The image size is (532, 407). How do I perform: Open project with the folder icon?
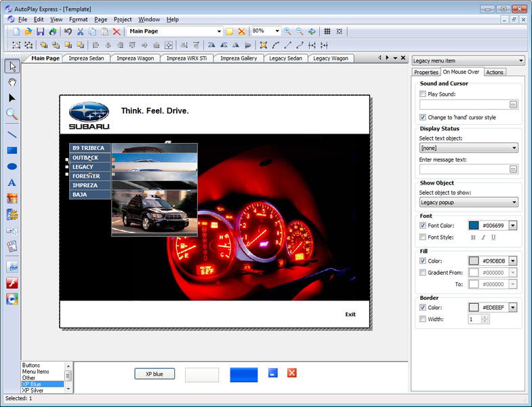click(x=28, y=32)
